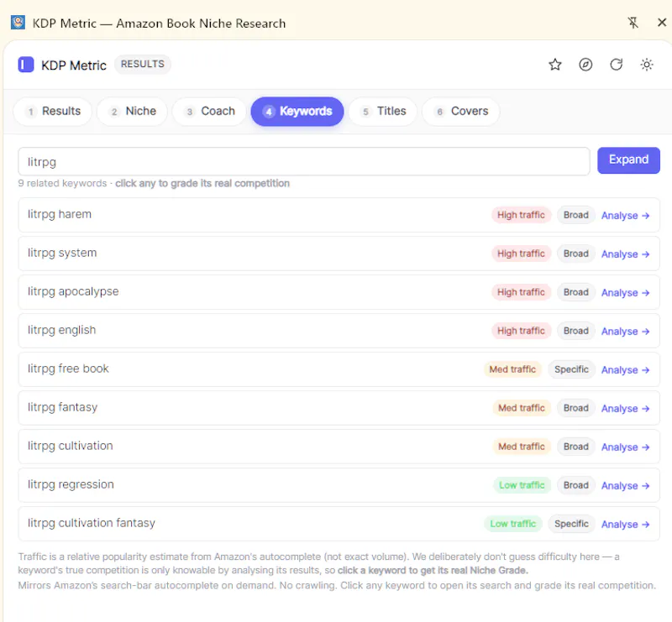Analyse the litrpg regression keyword
This screenshot has height=622, width=672.
tap(625, 485)
